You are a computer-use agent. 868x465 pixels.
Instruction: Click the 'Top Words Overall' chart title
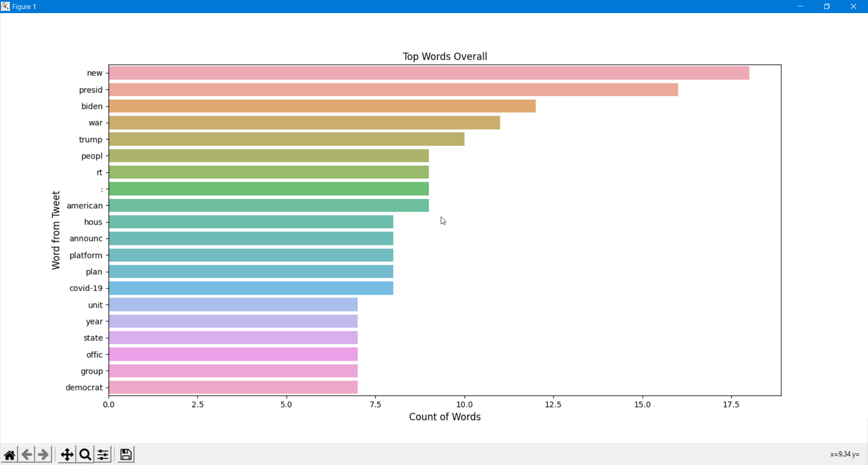[445, 56]
